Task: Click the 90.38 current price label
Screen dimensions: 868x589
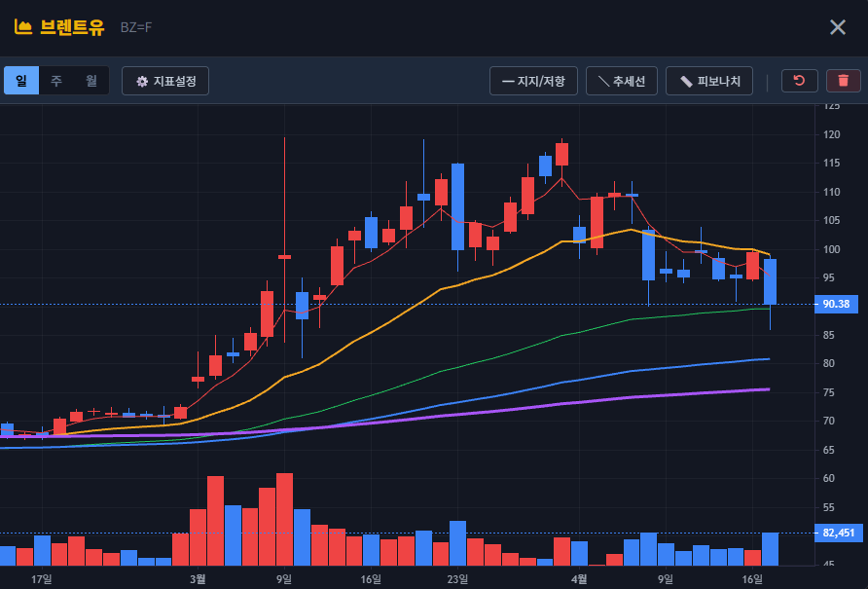Action: point(836,304)
